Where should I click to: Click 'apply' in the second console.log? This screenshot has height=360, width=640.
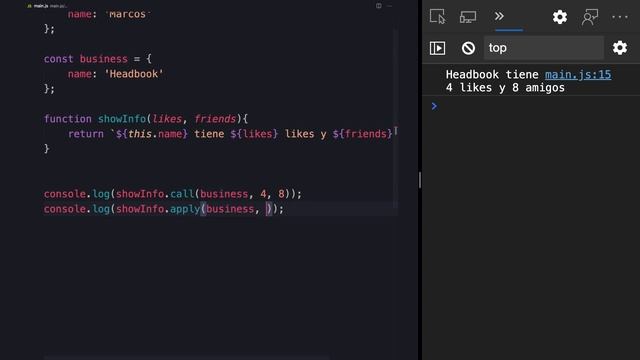185,209
